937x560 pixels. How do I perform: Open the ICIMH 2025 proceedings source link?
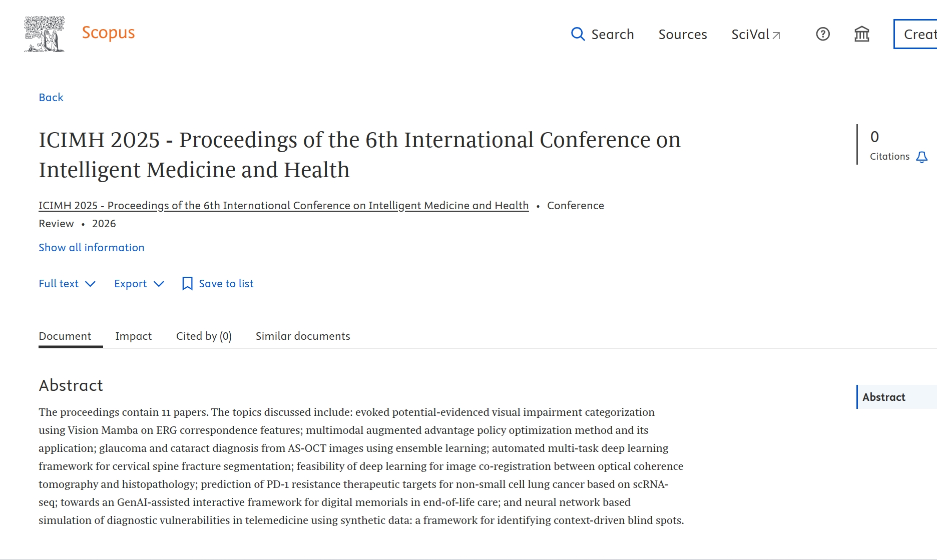283,206
